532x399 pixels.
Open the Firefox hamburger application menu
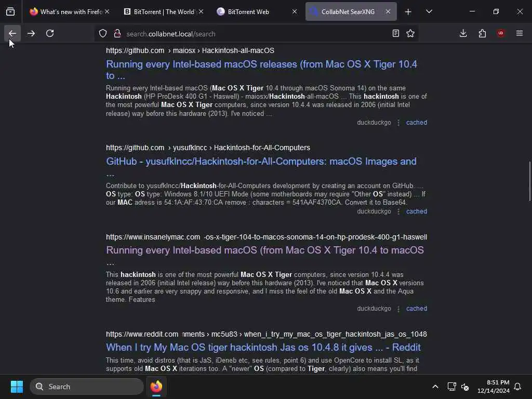point(520,33)
